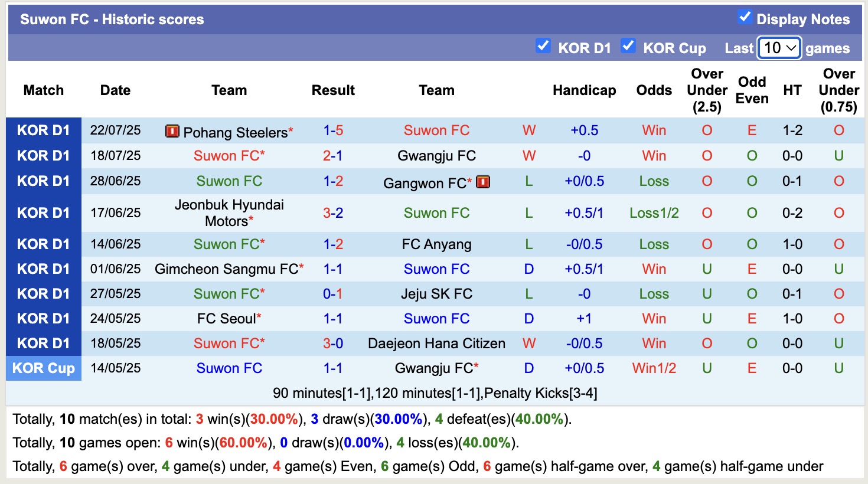The image size is (868, 484).
Task: Click the Jeju SK FC link
Action: 436,293
